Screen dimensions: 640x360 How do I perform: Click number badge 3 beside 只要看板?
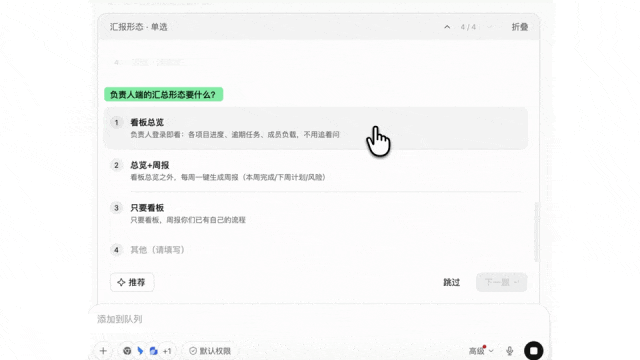tap(116, 208)
